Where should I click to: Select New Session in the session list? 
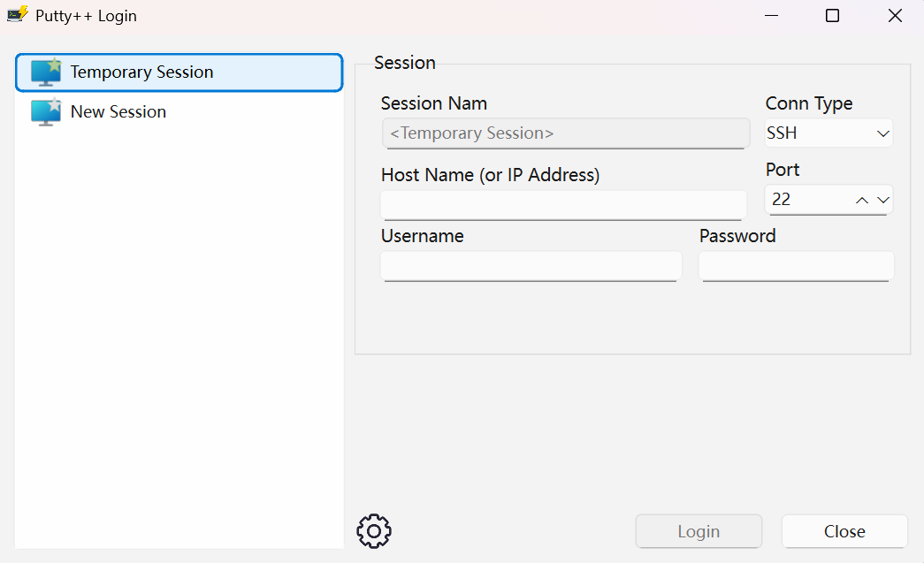pos(179,112)
